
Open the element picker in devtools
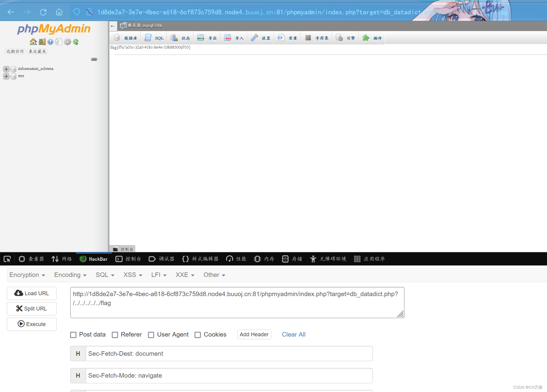tap(7, 259)
